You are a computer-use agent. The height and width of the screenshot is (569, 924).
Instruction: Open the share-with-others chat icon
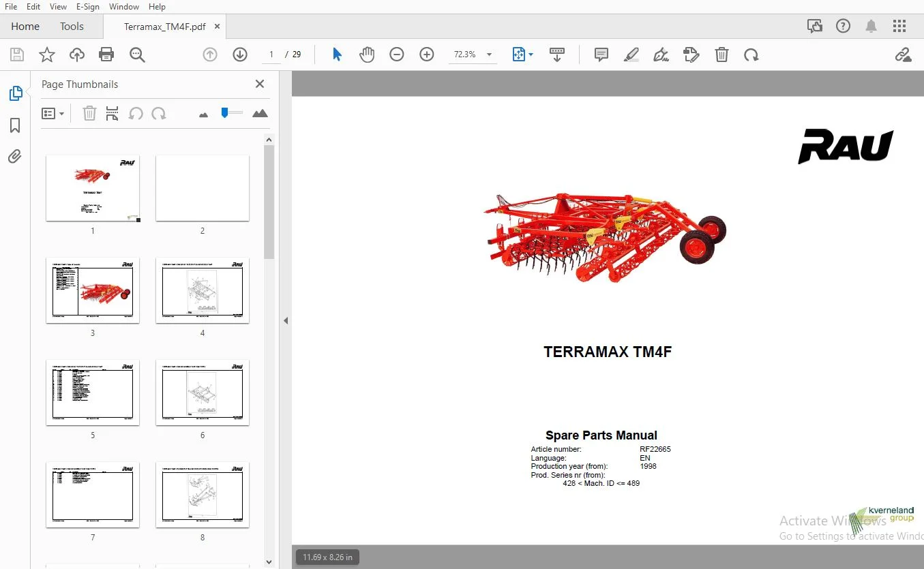(814, 27)
